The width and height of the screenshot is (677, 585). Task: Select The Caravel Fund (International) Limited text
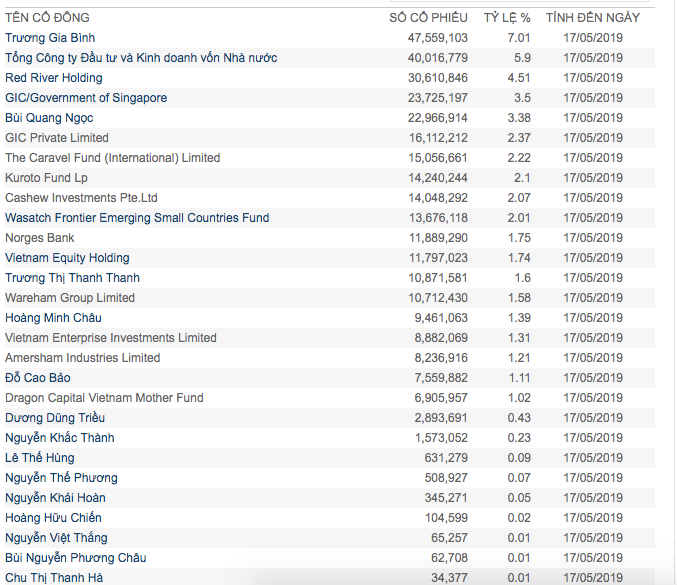[x=113, y=158]
